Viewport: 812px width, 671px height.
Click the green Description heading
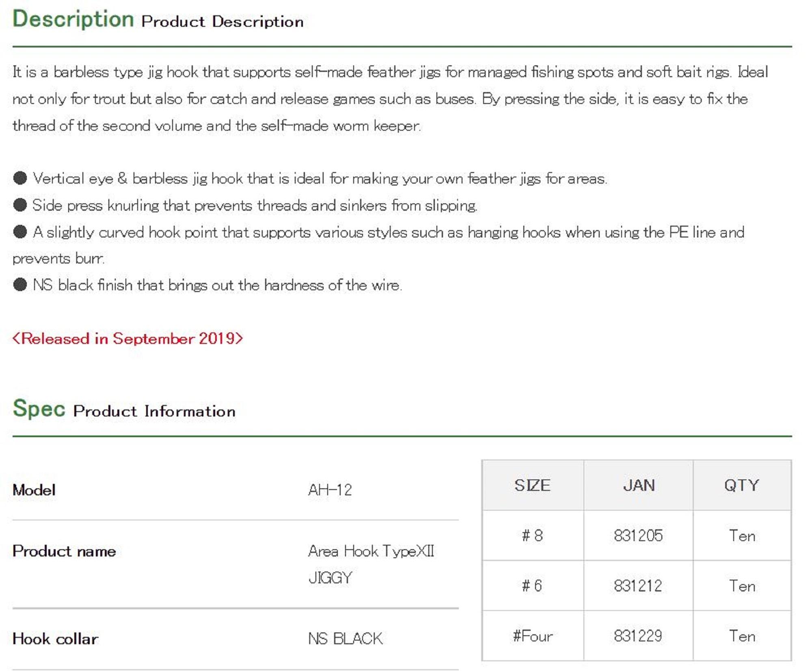(x=73, y=19)
